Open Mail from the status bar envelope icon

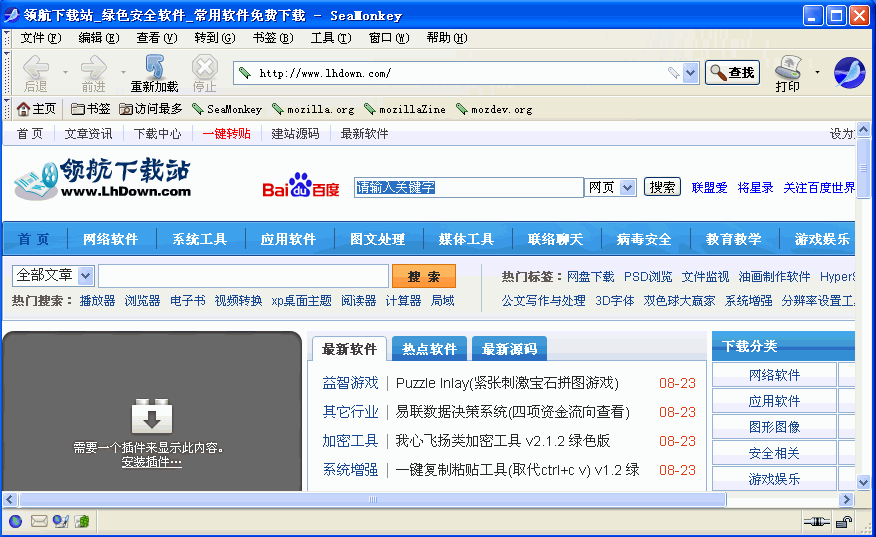[x=39, y=521]
